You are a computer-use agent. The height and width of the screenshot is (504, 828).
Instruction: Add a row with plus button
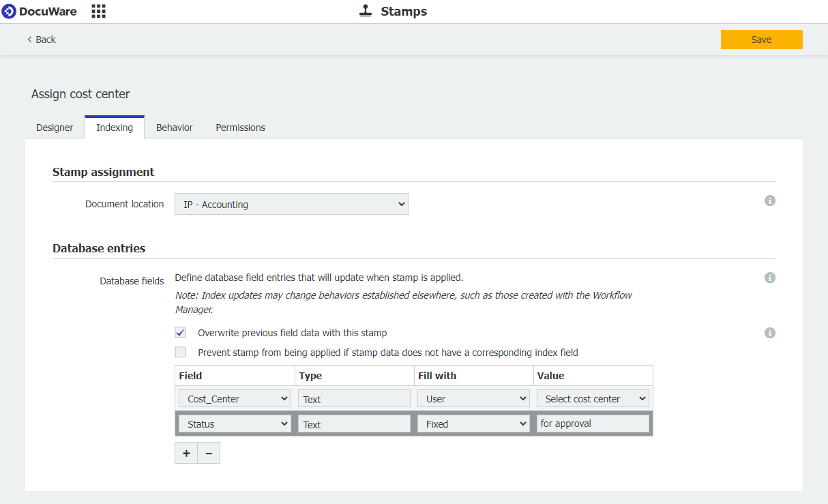(x=186, y=454)
